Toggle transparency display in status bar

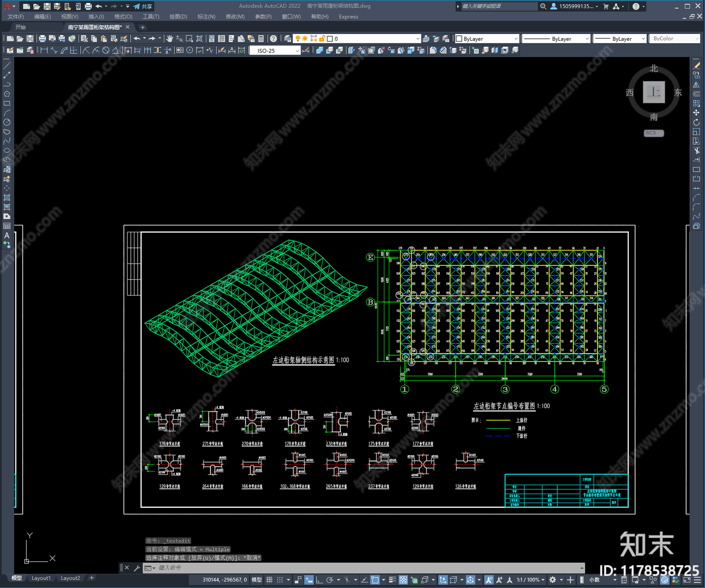point(403,580)
